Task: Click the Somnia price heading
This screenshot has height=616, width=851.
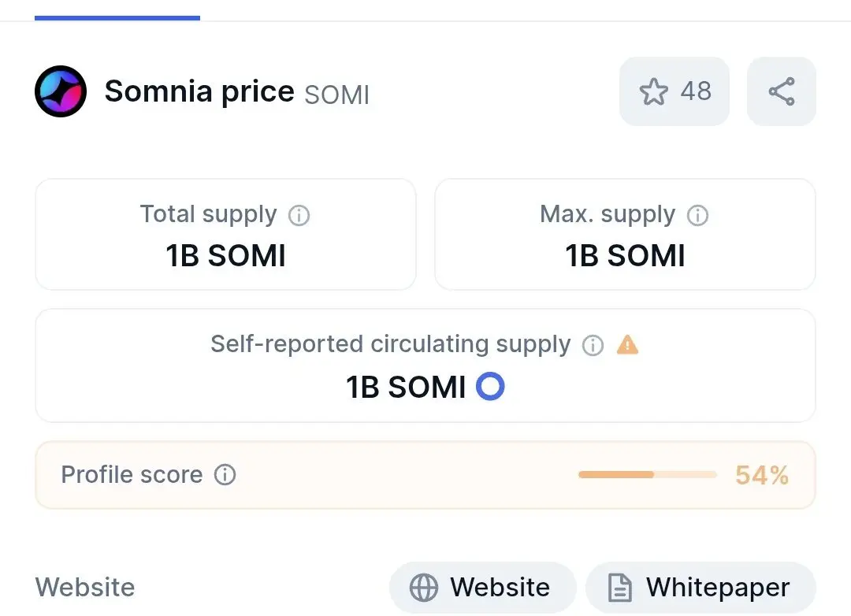Action: click(x=199, y=92)
